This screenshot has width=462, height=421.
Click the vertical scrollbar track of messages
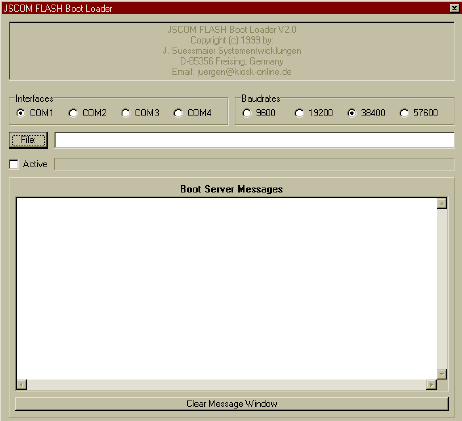[442, 289]
